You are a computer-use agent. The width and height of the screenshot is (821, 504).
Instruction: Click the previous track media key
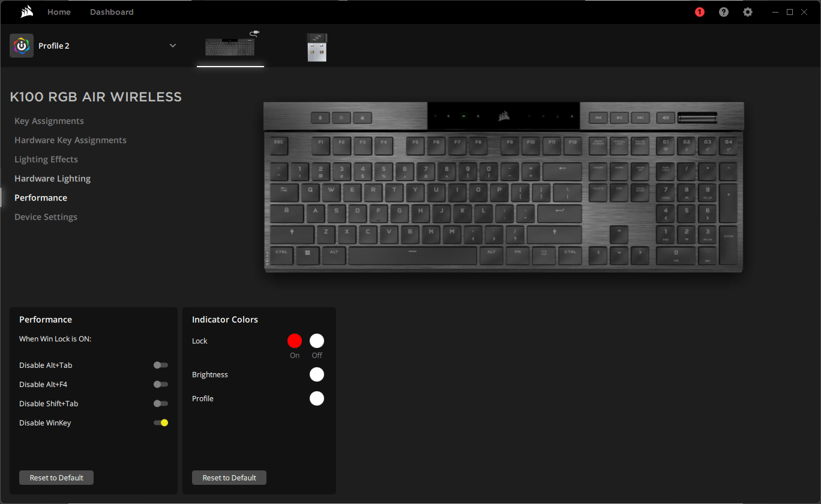(598, 118)
